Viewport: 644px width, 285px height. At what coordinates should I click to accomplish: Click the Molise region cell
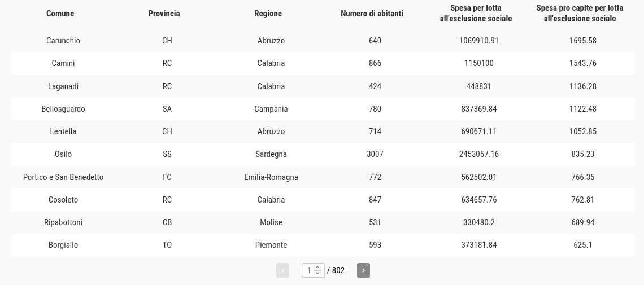pyautogui.click(x=271, y=222)
